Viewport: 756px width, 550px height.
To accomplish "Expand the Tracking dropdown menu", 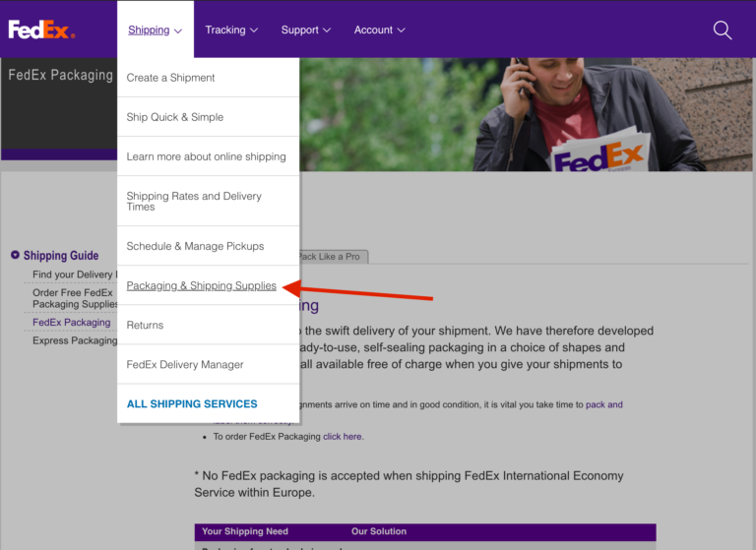I will [231, 31].
